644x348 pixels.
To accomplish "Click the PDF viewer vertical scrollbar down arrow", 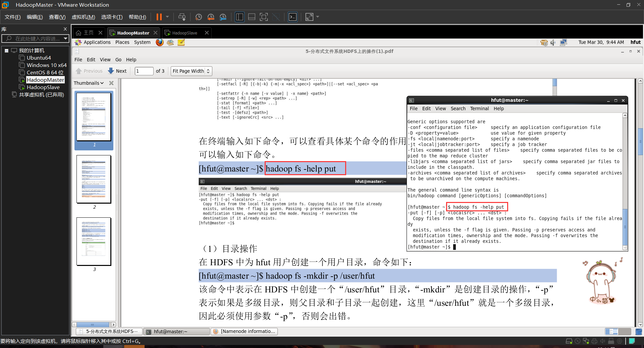I will tap(640, 325).
